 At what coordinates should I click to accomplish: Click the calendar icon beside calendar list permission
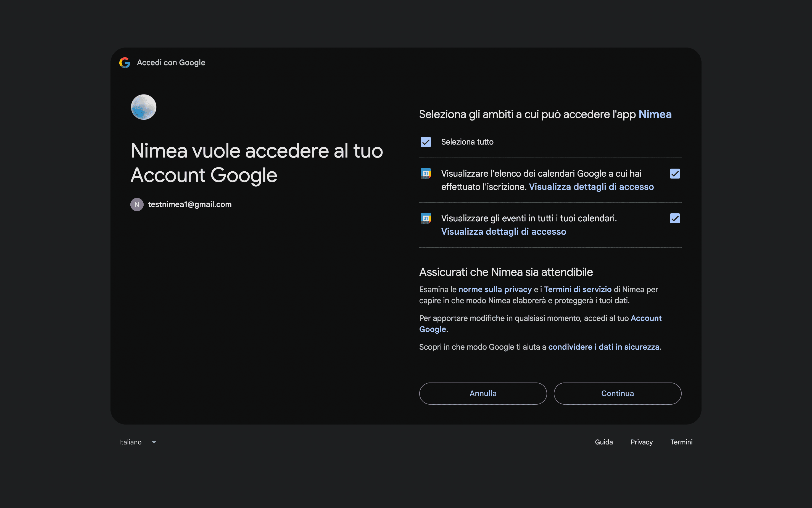point(426,174)
